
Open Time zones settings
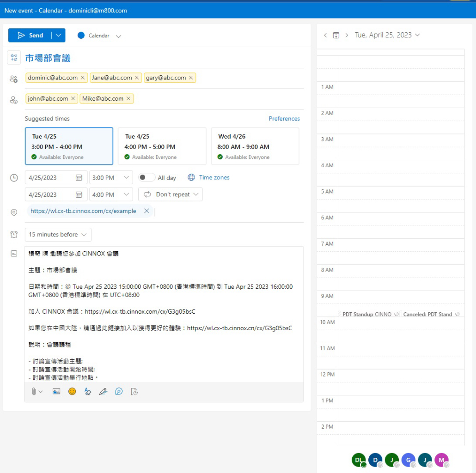click(208, 177)
